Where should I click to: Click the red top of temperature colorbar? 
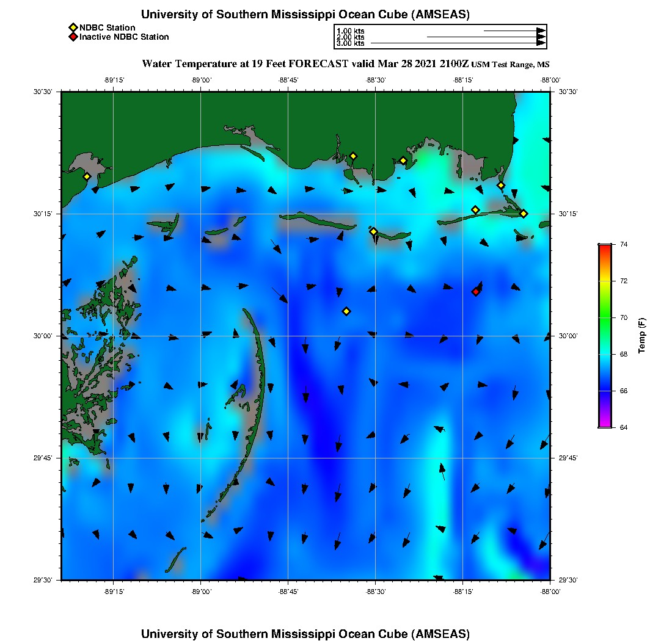point(605,246)
